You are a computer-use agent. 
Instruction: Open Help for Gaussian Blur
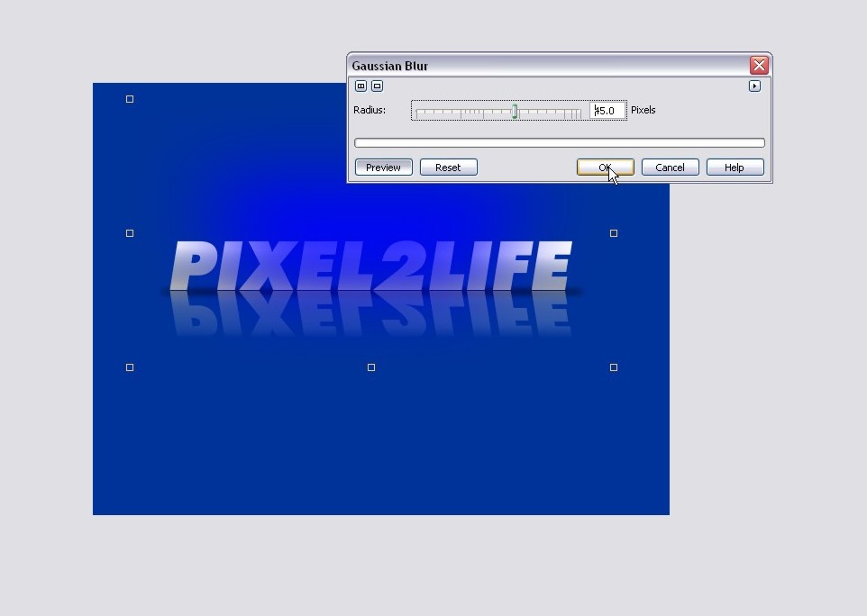(x=735, y=168)
